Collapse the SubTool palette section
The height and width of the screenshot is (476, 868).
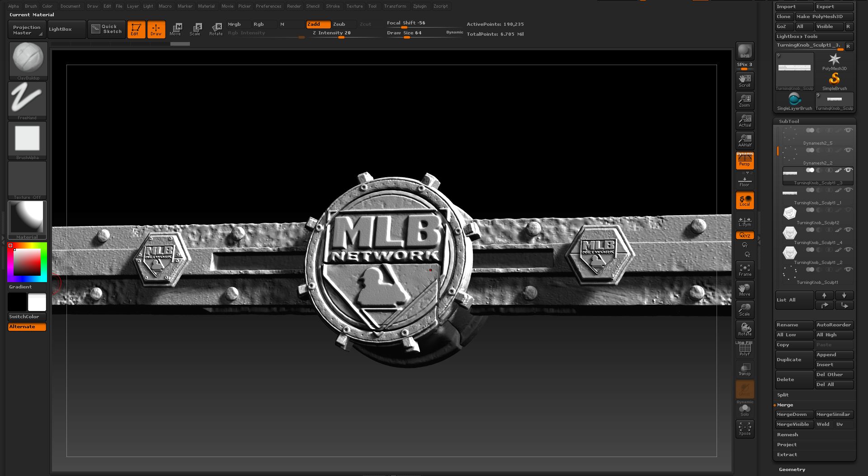[x=789, y=121]
